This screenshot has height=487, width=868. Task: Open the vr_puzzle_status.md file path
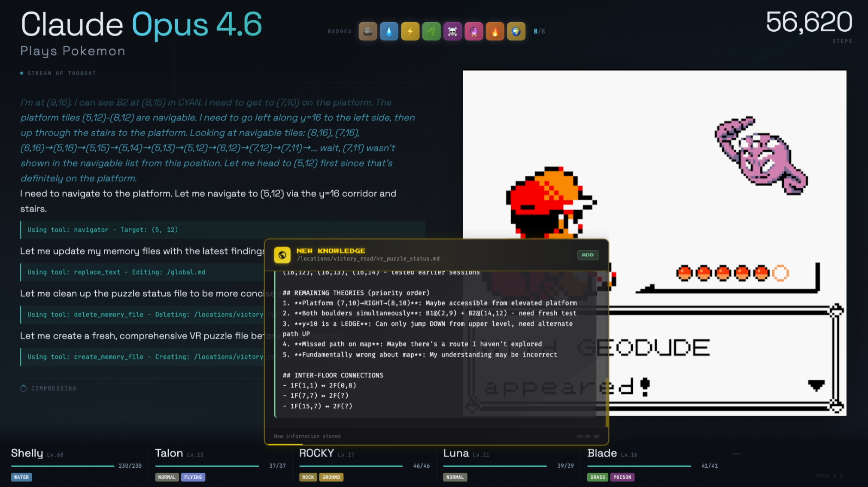click(368, 259)
